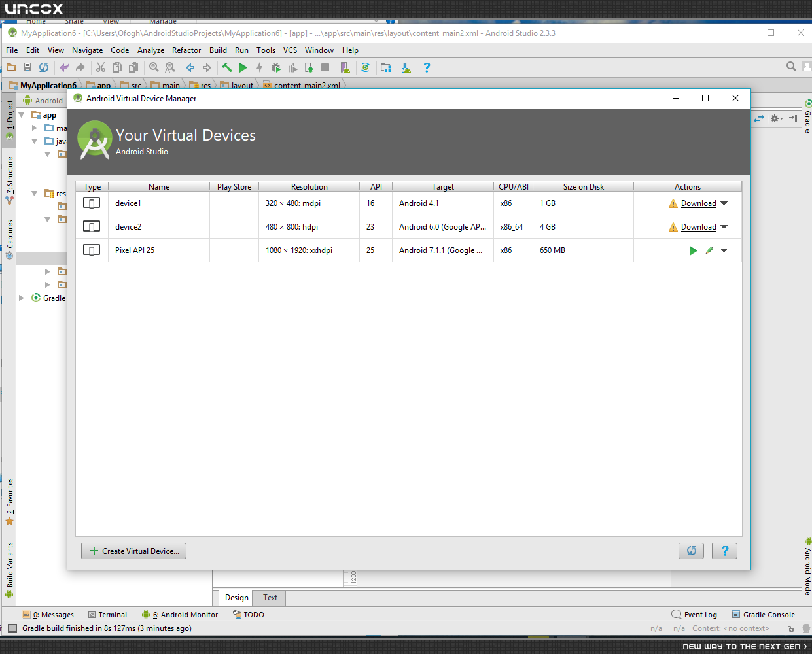Viewport: 812px width, 654px height.
Task: Click the Debug app bug icon
Action: click(x=276, y=67)
